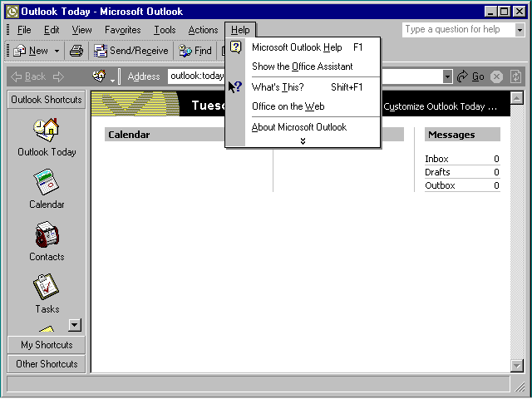Viewport: 532px width, 399px height.
Task: Click the My Shortcuts group button
Action: point(47,345)
